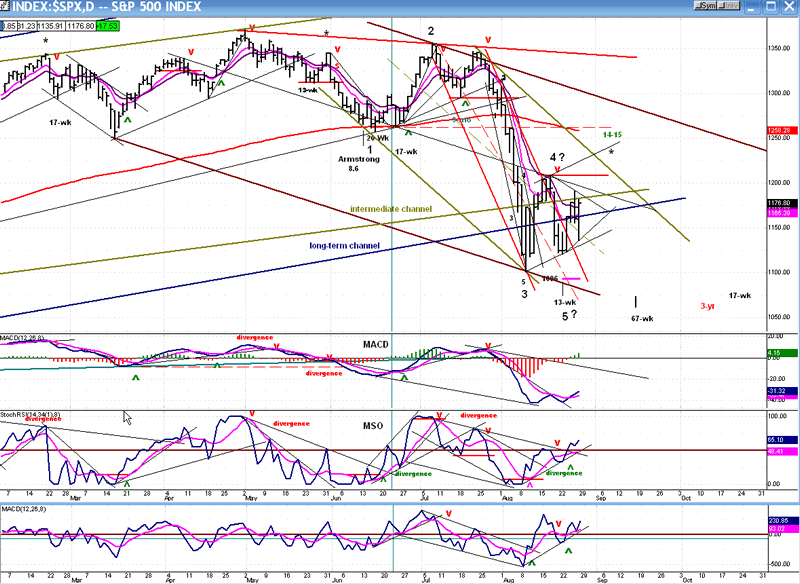Click the 1135.91 low price box

click(x=51, y=26)
